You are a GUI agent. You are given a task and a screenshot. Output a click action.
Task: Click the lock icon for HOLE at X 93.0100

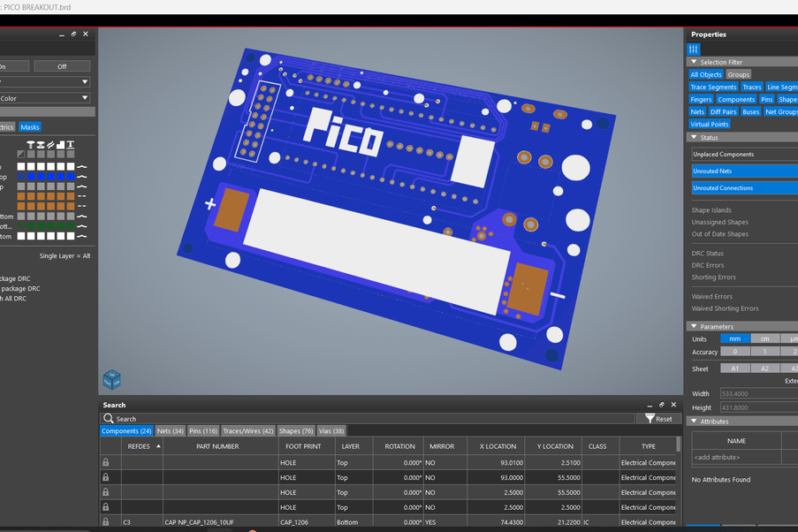coord(105,462)
